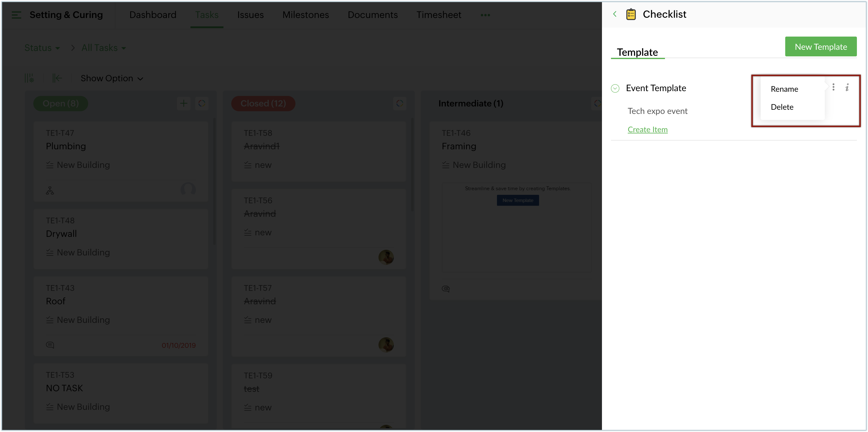Click the color circle in Closed column
Viewport: 868px width, 432px height.
[400, 103]
